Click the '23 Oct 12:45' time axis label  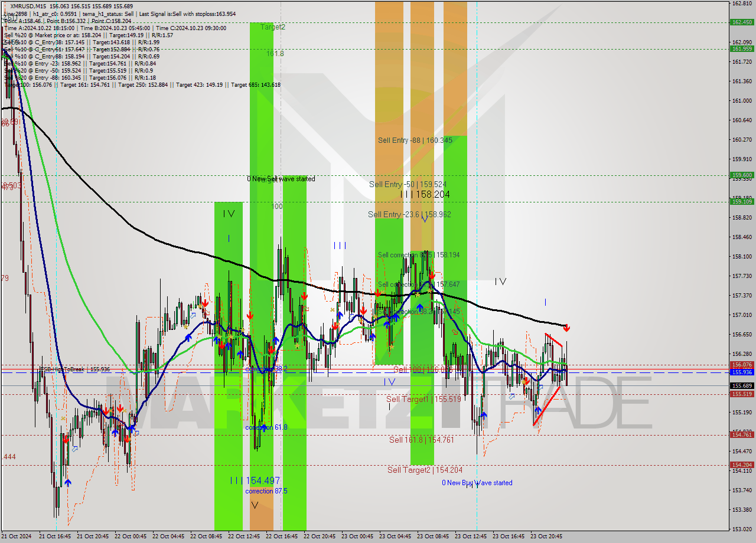[471, 537]
